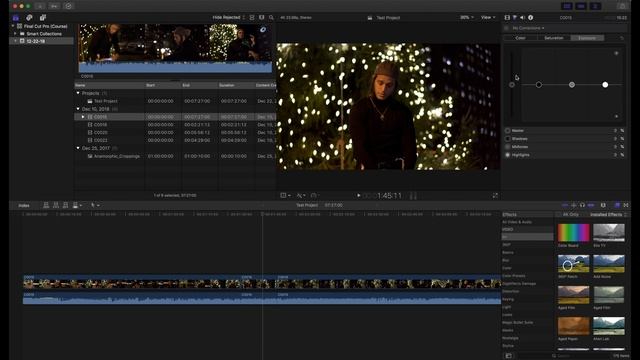Select the Midtones exposure radio
This screenshot has width=640, height=360.
tap(508, 147)
